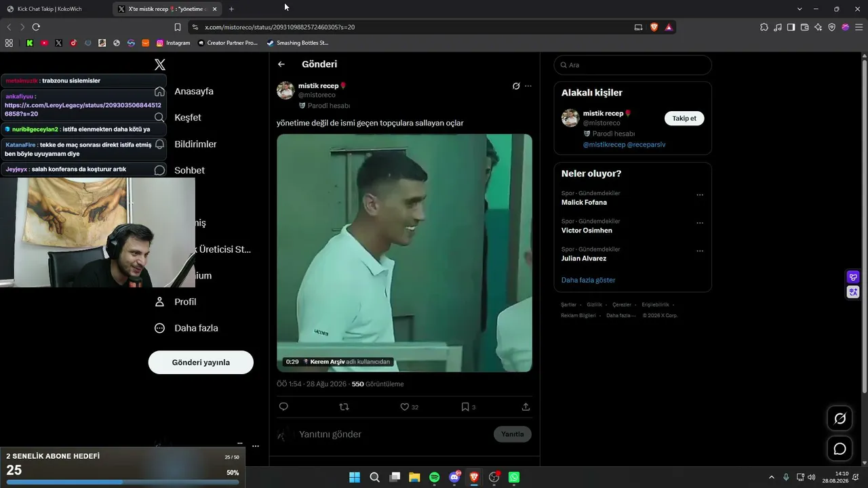Click the X logo in the sidebar

[x=160, y=65]
